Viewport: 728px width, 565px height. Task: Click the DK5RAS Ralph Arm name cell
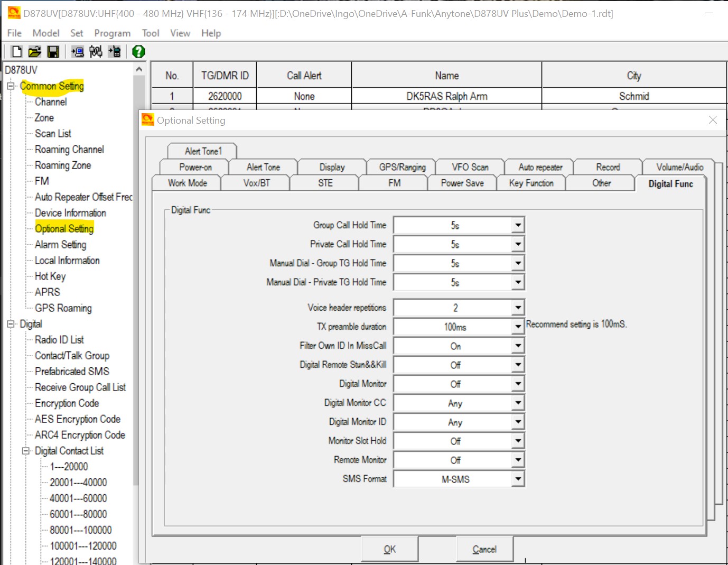[446, 96]
